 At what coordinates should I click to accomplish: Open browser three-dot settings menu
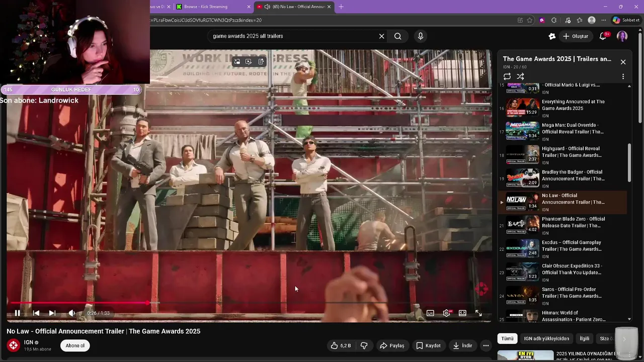[x=603, y=20]
